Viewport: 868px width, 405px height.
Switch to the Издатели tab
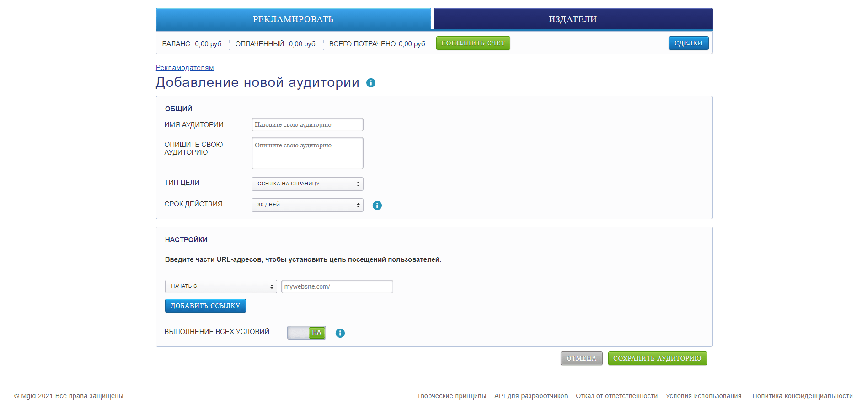[573, 19]
